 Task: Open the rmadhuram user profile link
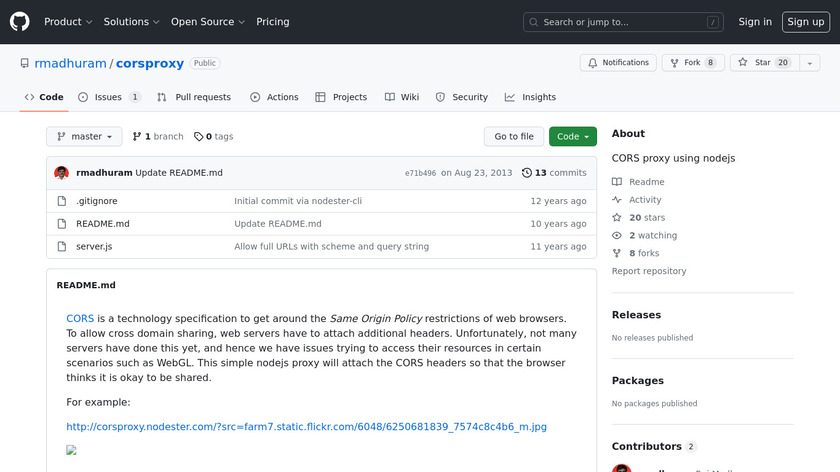[x=70, y=63]
